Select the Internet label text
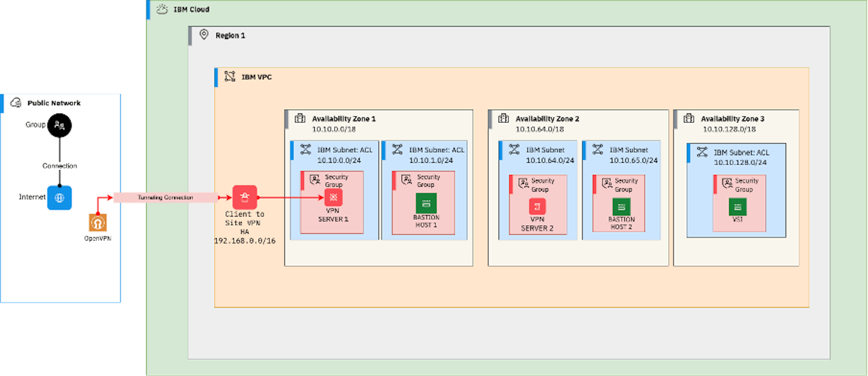 pyautogui.click(x=32, y=197)
